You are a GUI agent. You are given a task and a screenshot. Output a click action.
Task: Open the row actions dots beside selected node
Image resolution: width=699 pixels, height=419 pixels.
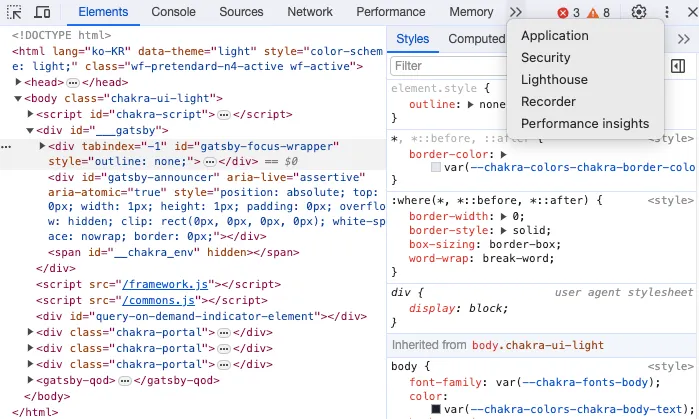(x=6, y=147)
